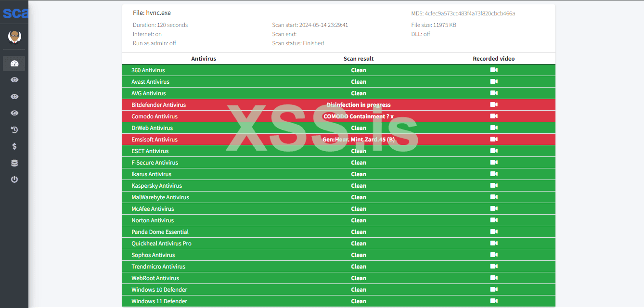Viewport: 644px width, 308px height.
Task: Open the dollar sign billing icon
Action: click(x=14, y=146)
